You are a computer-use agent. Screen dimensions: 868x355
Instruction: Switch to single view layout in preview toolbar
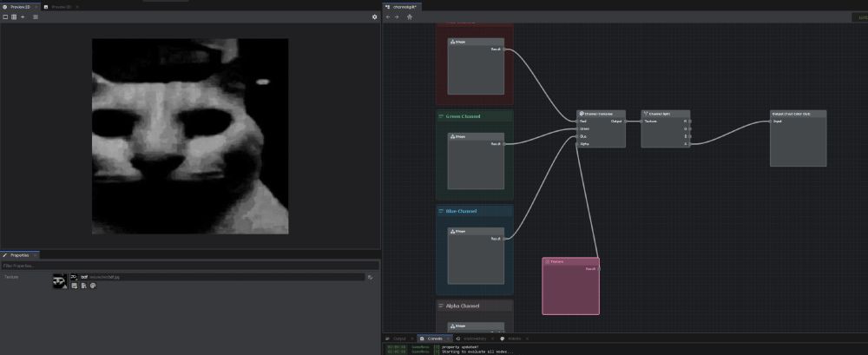pyautogui.click(x=5, y=17)
